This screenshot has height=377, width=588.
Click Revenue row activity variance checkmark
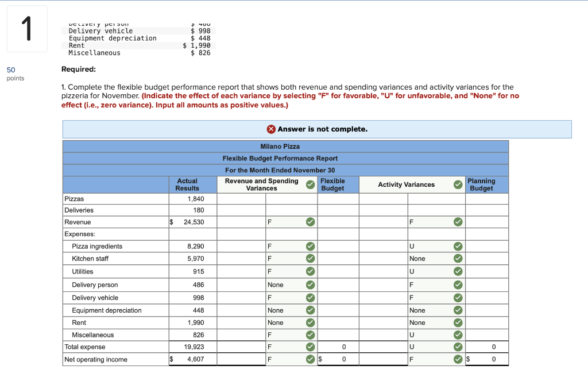point(458,222)
